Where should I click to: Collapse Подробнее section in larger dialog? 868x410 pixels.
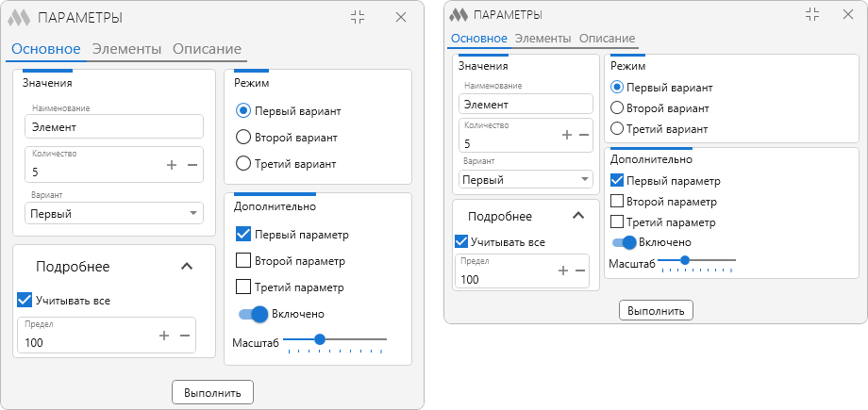[187, 267]
